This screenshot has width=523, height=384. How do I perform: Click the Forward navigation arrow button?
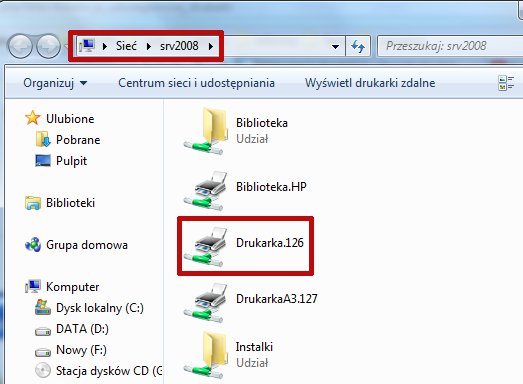coord(48,46)
